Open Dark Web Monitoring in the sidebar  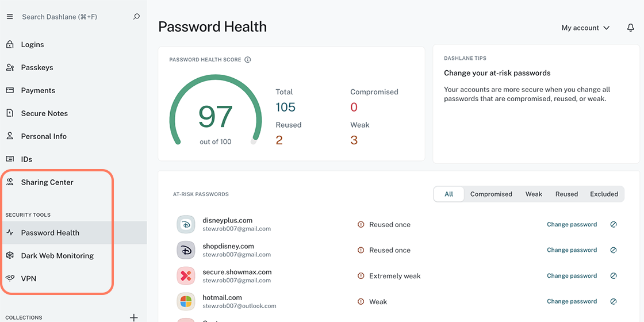click(73, 256)
